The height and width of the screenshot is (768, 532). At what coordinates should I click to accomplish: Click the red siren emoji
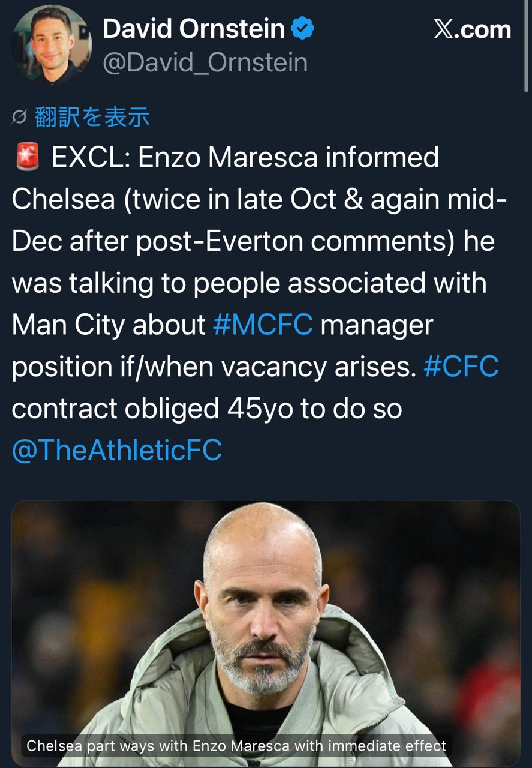tap(26, 158)
